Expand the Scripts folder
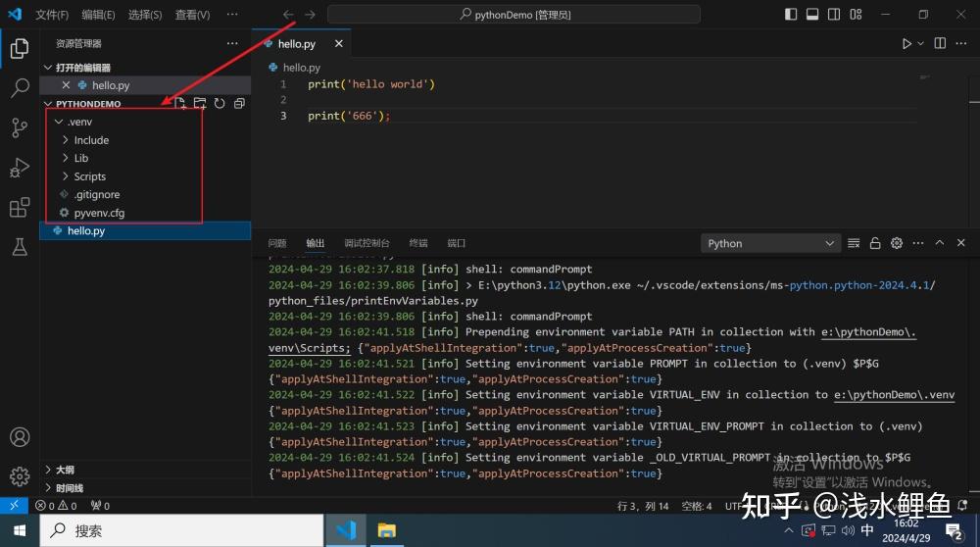Image resolution: width=980 pixels, height=547 pixels. pos(89,176)
